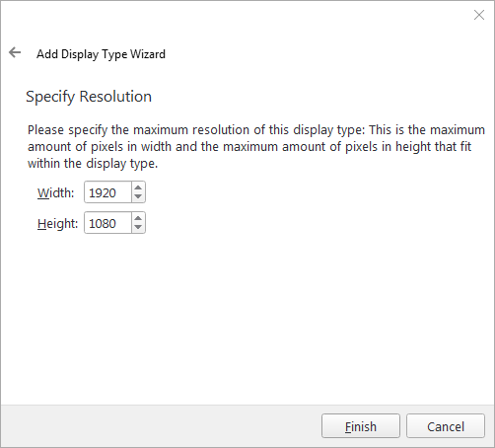Click the Add Display Type Wizard title
The height and width of the screenshot is (448, 495).
pyautogui.click(x=101, y=54)
